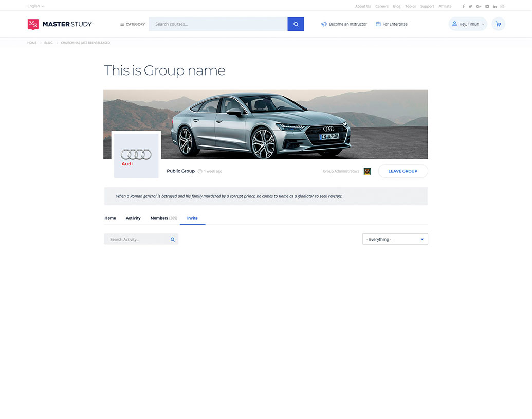Open the Facebook social icon

(464, 6)
